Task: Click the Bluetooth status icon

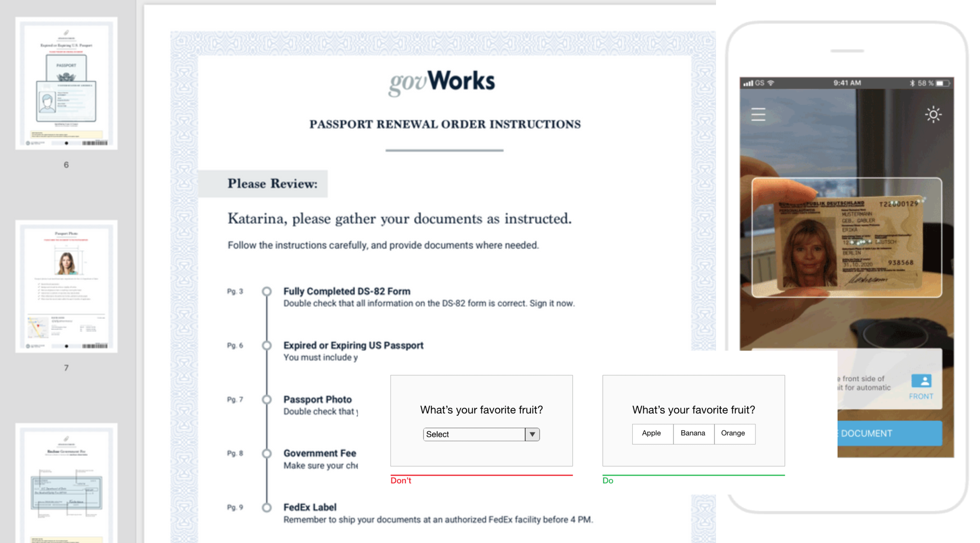Action: click(x=912, y=83)
